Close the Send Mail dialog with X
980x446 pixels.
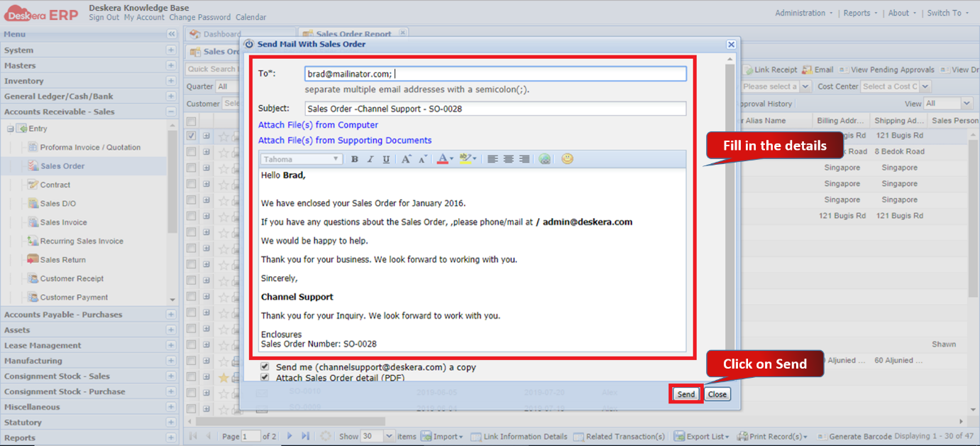click(731, 44)
